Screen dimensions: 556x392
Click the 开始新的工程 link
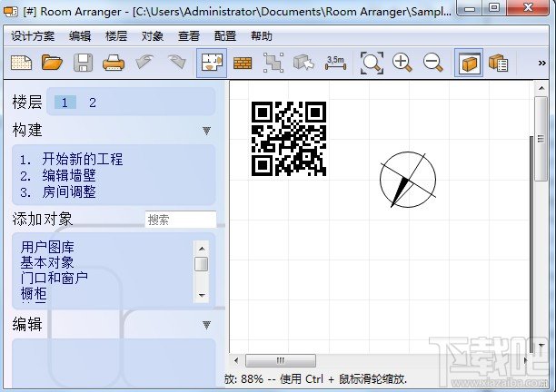[83, 159]
